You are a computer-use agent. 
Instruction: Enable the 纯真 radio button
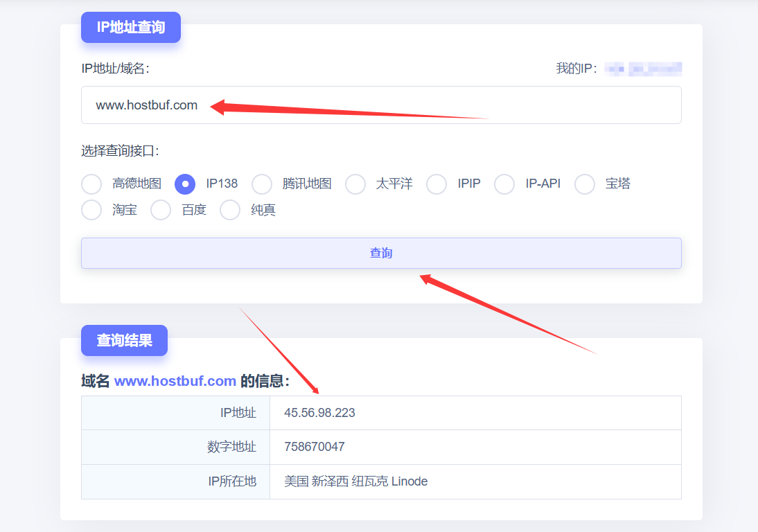coord(230,210)
